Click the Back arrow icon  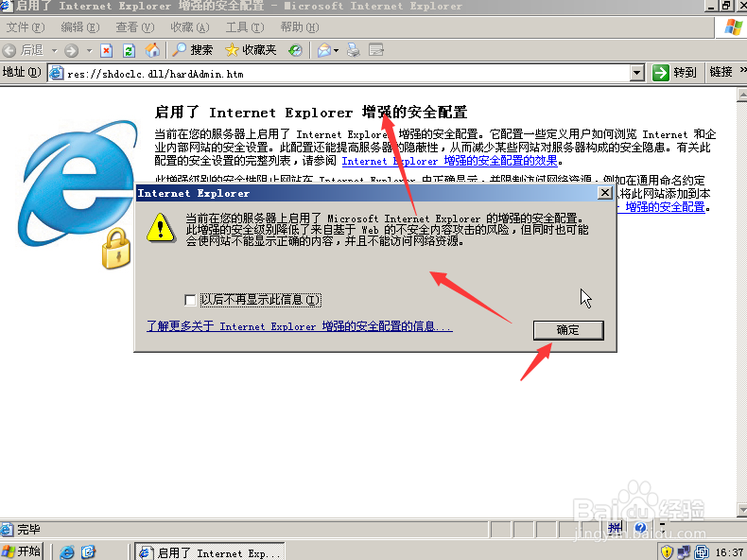coord(9,50)
